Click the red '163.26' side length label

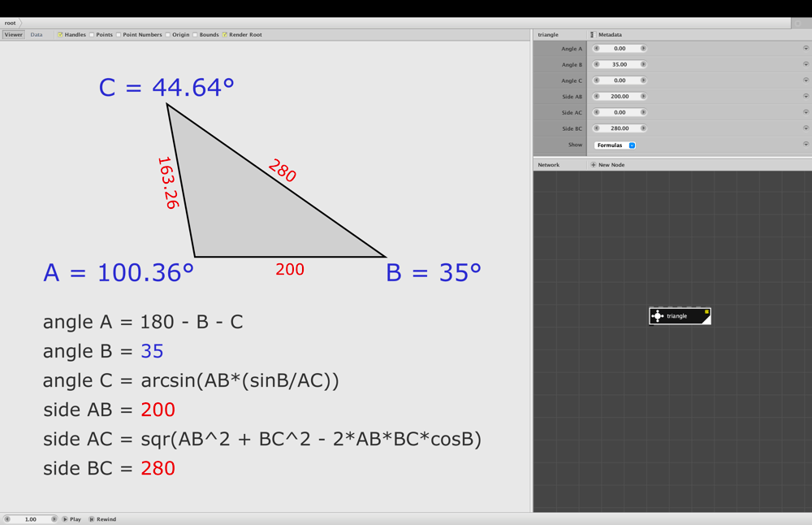168,183
